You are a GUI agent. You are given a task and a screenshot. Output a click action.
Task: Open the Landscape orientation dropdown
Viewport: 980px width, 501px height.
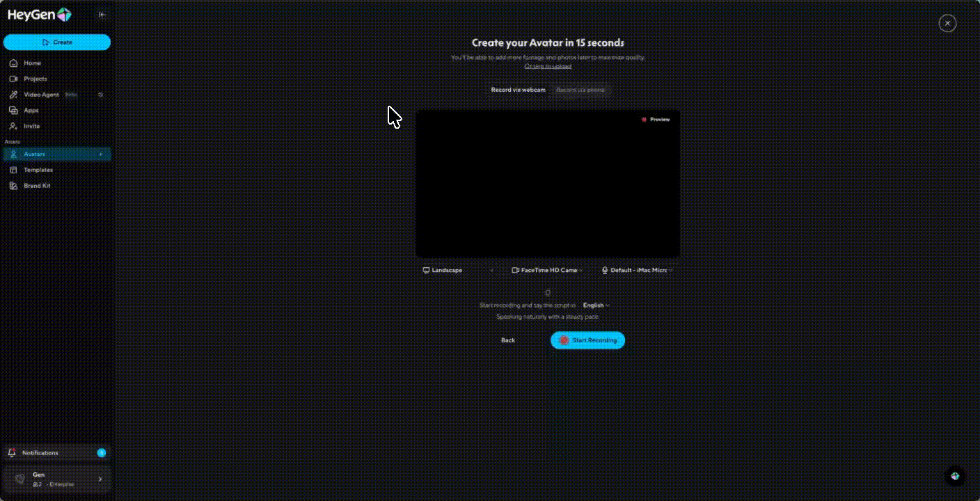pyautogui.click(x=459, y=270)
